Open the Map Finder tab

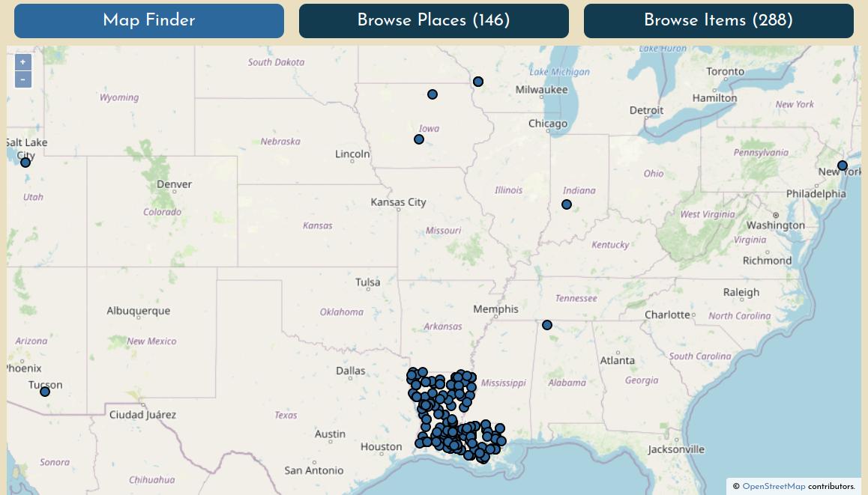[149, 21]
